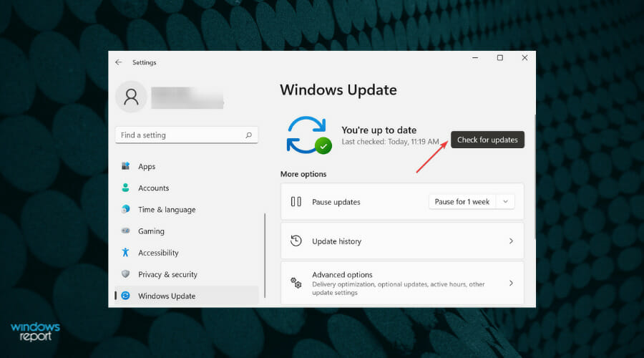
Task: Click the Advanced options title
Action: click(x=342, y=274)
